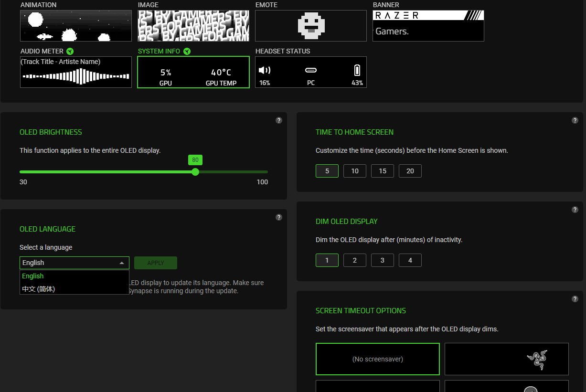
Task: Click the green badge icon next to Audio Meter
Action: point(70,51)
